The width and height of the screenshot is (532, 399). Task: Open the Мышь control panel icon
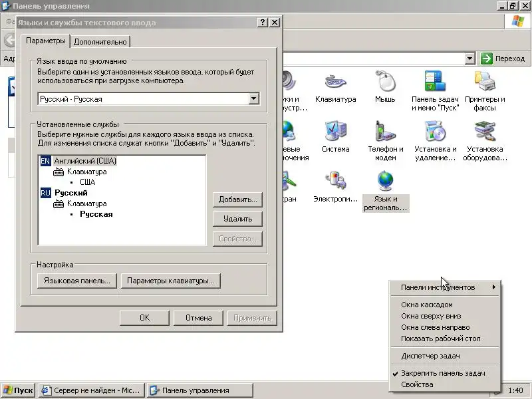(x=385, y=87)
